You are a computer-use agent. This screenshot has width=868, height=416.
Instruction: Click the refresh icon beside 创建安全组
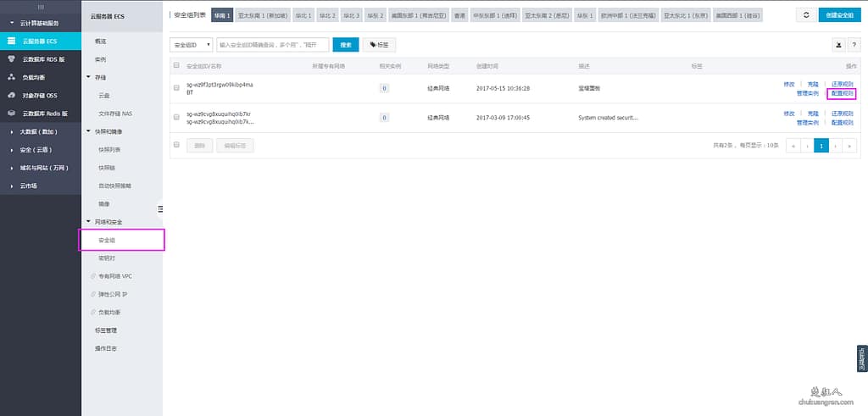[806, 15]
